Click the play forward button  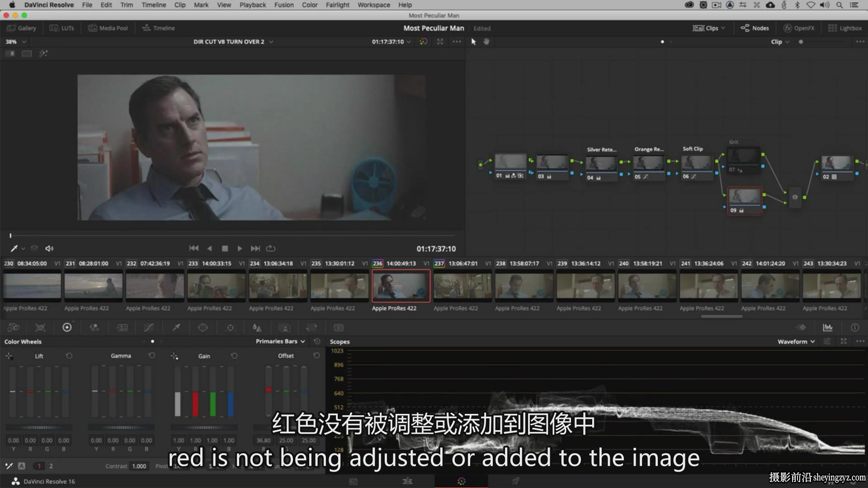240,249
